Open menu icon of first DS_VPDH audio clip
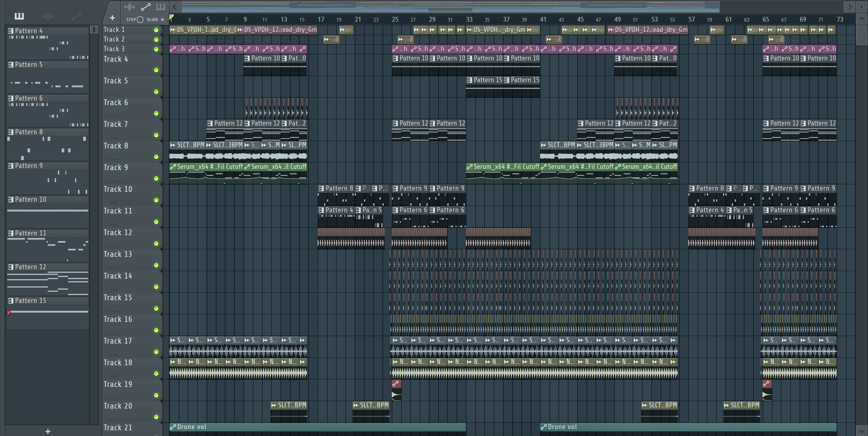The image size is (868, 436). click(173, 30)
